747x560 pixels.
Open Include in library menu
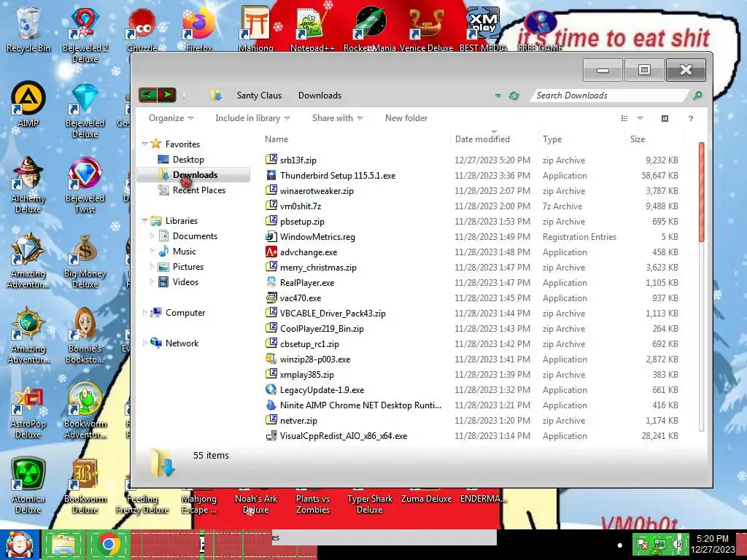coord(252,118)
